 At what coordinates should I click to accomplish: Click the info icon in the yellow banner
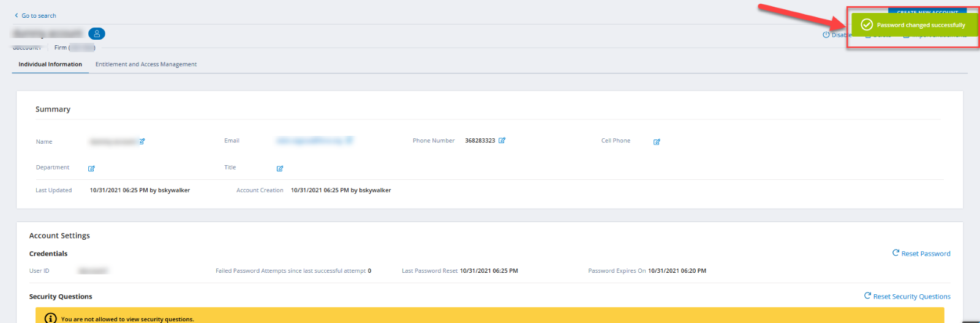(51, 318)
